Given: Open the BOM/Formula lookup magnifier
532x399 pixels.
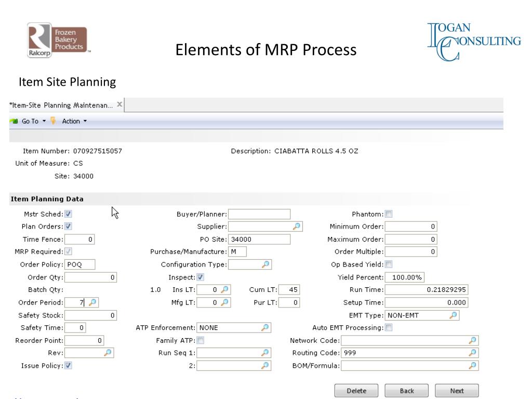Looking at the screenshot, I should point(473,365).
